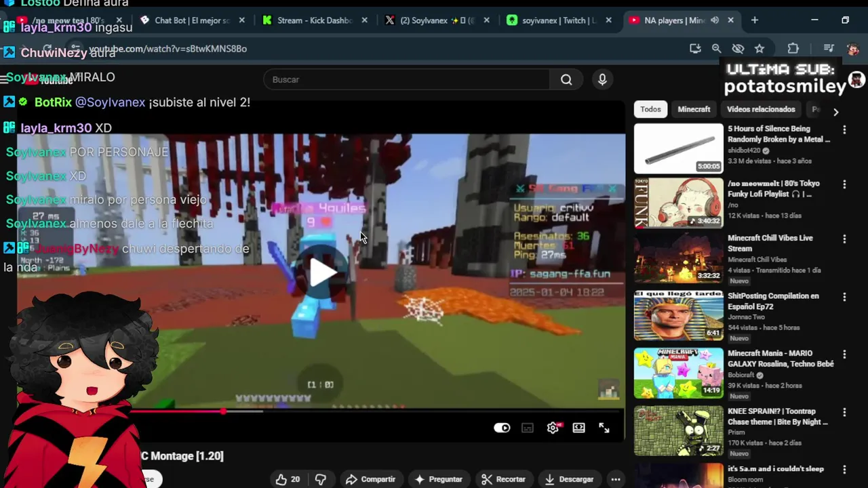Switch to theater mode in the player
Screen dimensions: 868x488
(x=578, y=428)
